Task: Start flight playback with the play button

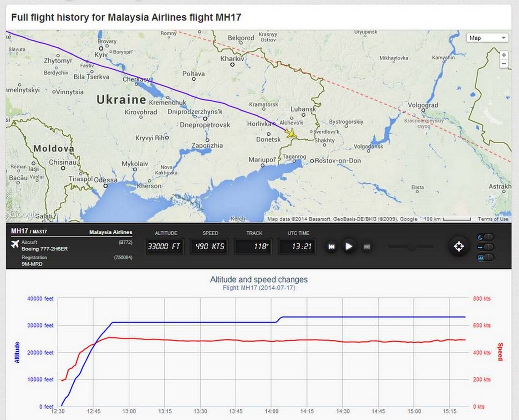Action: point(349,246)
